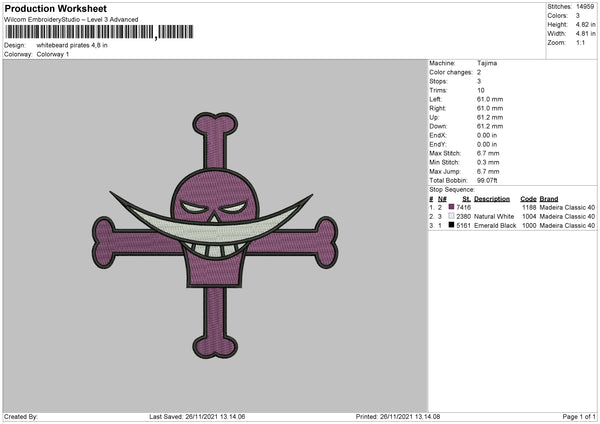Viewport: 600px width, 424px height.
Task: Click the Stitches value 14959
Action: (585, 7)
